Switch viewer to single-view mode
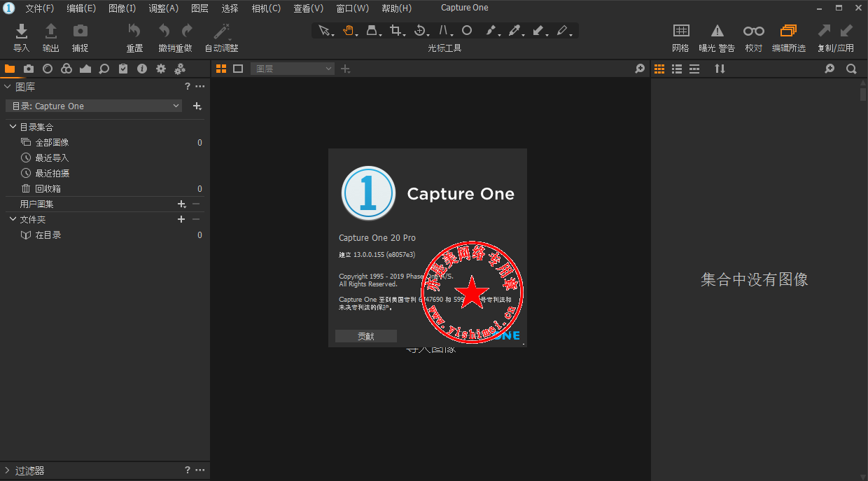868x481 pixels. pyautogui.click(x=238, y=69)
